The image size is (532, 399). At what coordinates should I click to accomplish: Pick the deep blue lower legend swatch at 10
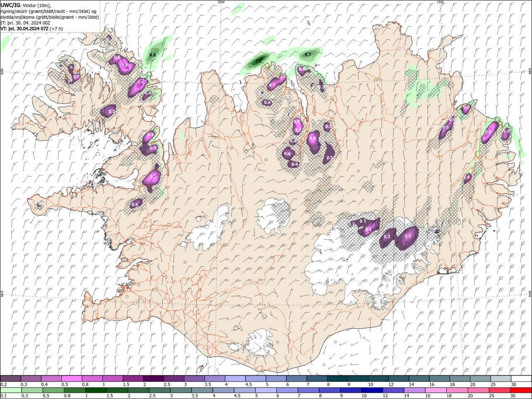[x=372, y=390]
